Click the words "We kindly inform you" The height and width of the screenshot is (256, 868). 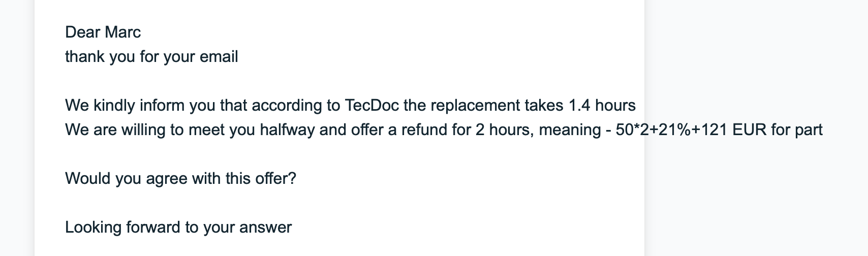125,105
